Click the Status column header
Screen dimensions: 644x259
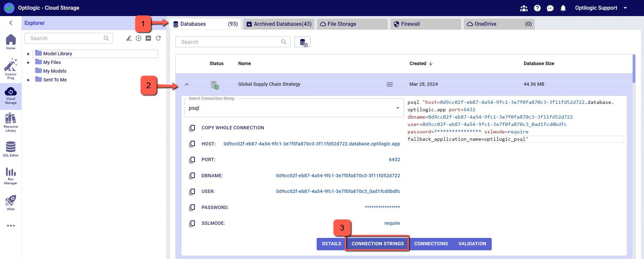click(x=216, y=63)
